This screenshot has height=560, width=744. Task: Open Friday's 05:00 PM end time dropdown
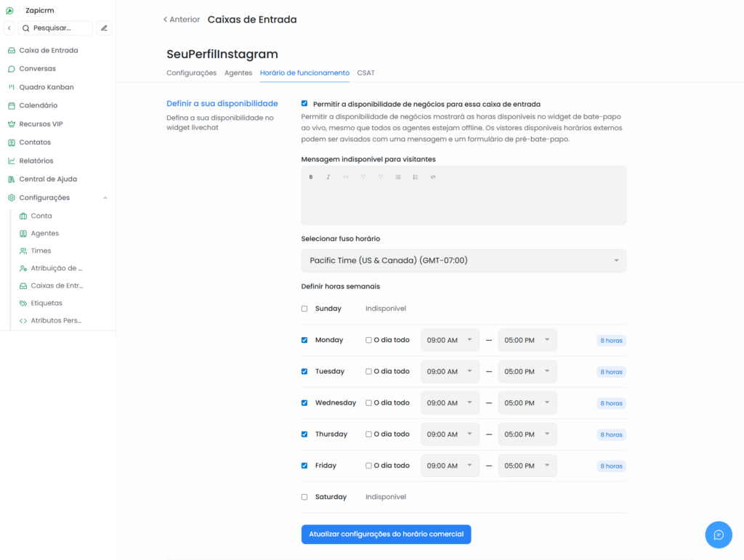[x=527, y=466]
